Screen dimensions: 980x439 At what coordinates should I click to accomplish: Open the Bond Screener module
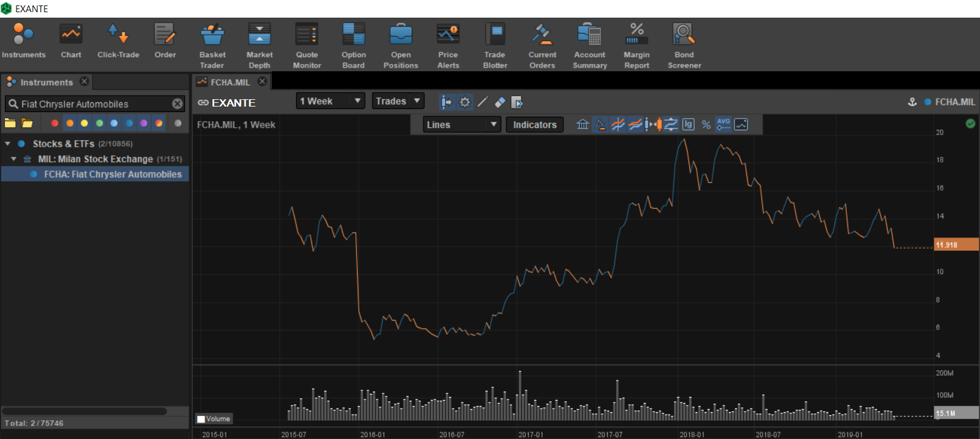coord(684,46)
